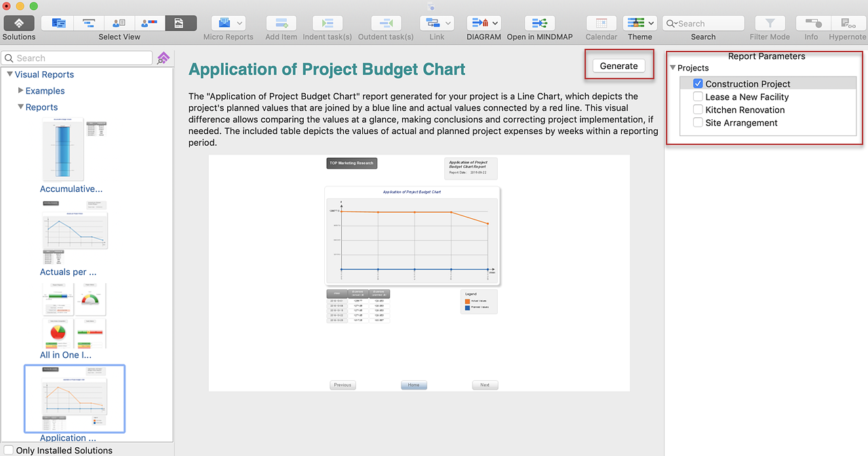Viewport: 868px width, 456px height.
Task: Select the Accumulative report thumbnail
Action: (x=75, y=149)
